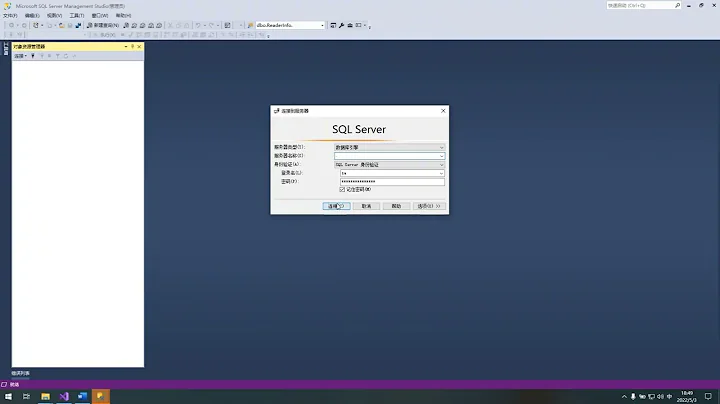Viewport: 720px width, 404px height.
Task: Click the 取消 (Cancel) button in dialog
Action: (x=366, y=206)
